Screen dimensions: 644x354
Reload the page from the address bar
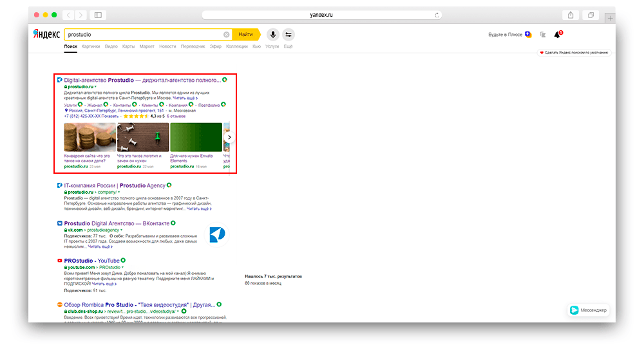tap(437, 15)
